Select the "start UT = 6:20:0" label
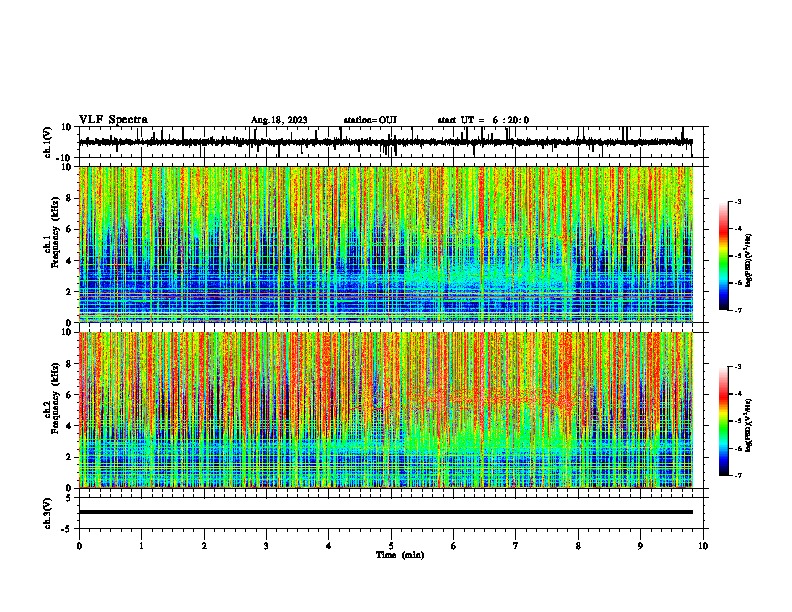 point(483,120)
